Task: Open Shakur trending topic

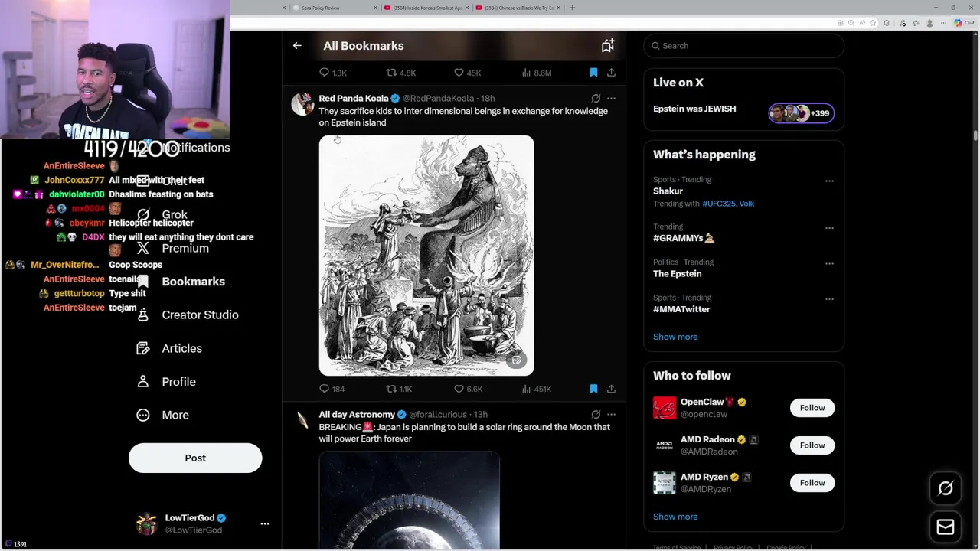Action: 668,191
